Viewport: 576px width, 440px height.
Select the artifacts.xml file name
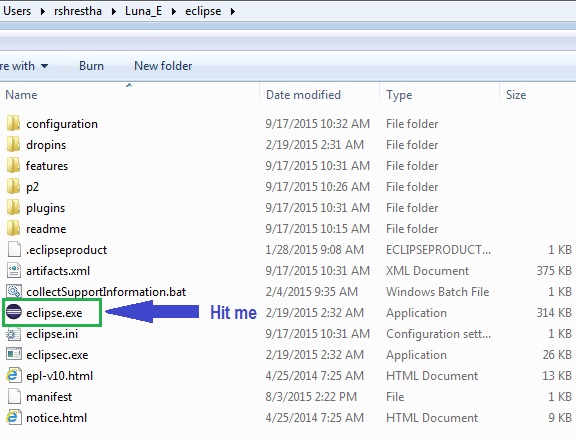(x=58, y=271)
